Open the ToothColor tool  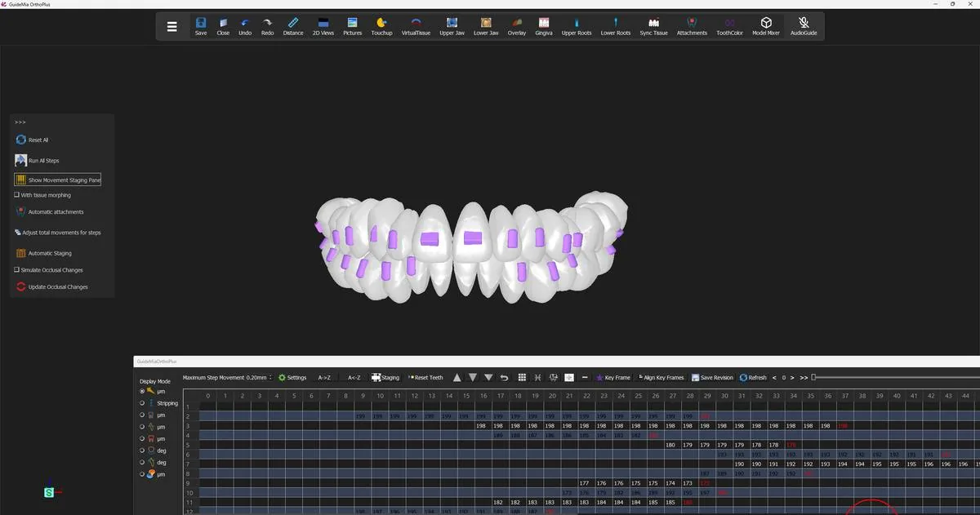pos(729,27)
